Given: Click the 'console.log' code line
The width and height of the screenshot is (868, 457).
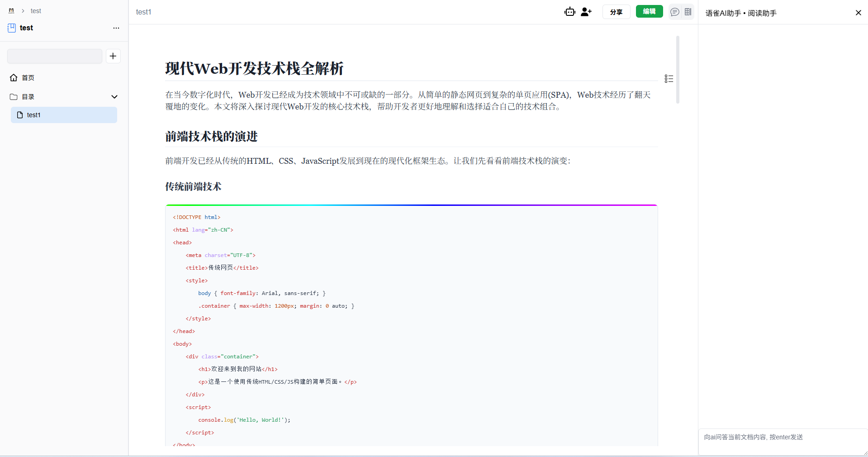Looking at the screenshot, I should (x=244, y=420).
